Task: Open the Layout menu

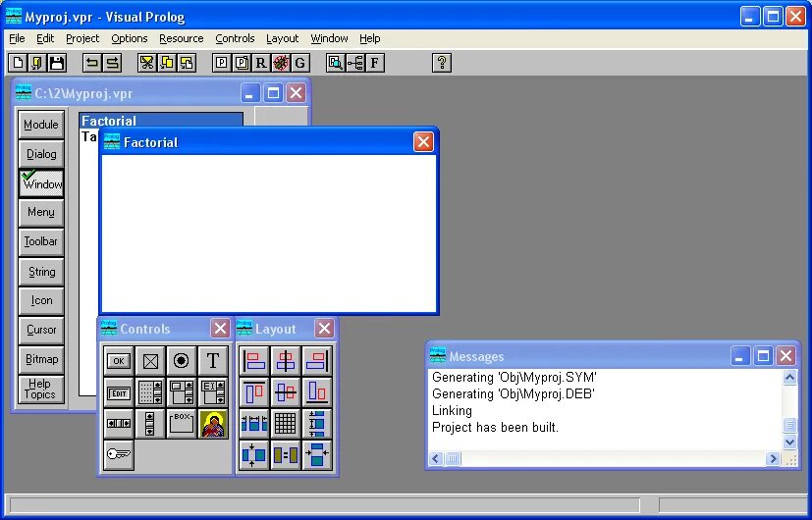Action: click(282, 39)
